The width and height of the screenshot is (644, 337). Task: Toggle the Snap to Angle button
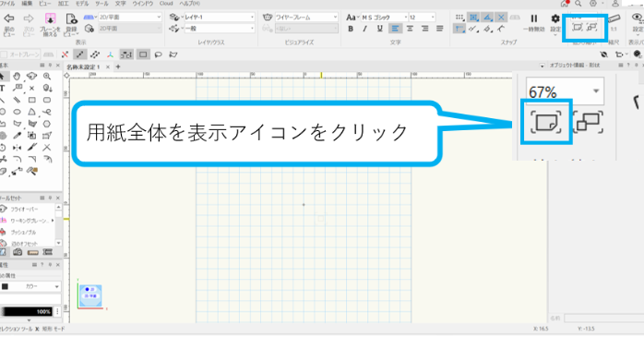487,18
